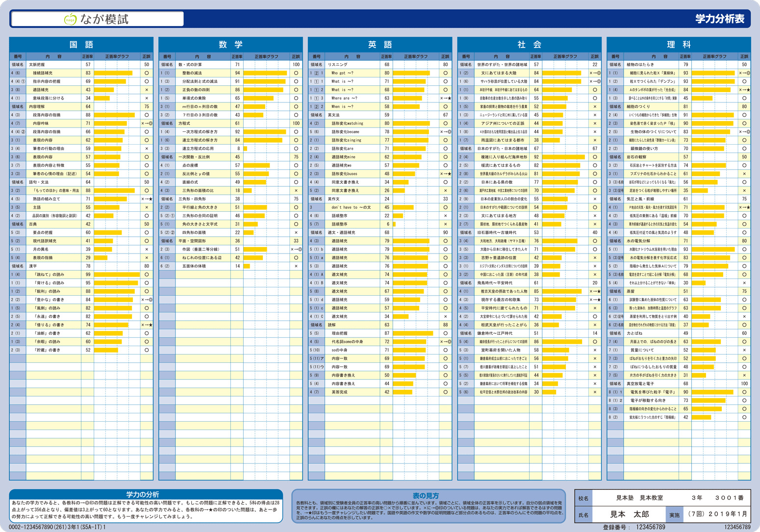
Task: Click the 文にあてはまる大陸 row label
Action: 499,73
